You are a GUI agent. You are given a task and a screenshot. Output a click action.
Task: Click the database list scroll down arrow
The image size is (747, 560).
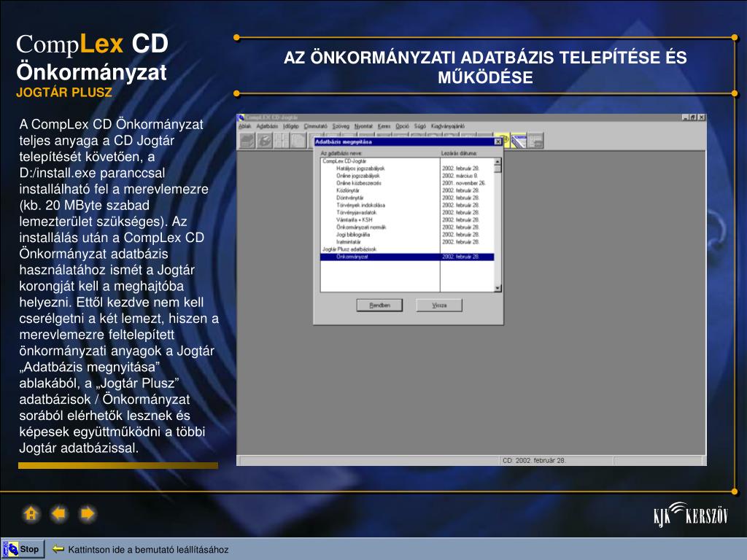(498, 288)
